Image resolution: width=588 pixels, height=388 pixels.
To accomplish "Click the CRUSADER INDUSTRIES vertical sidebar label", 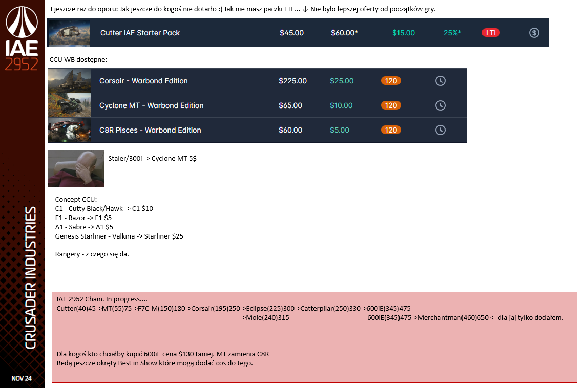I will click(x=30, y=278).
